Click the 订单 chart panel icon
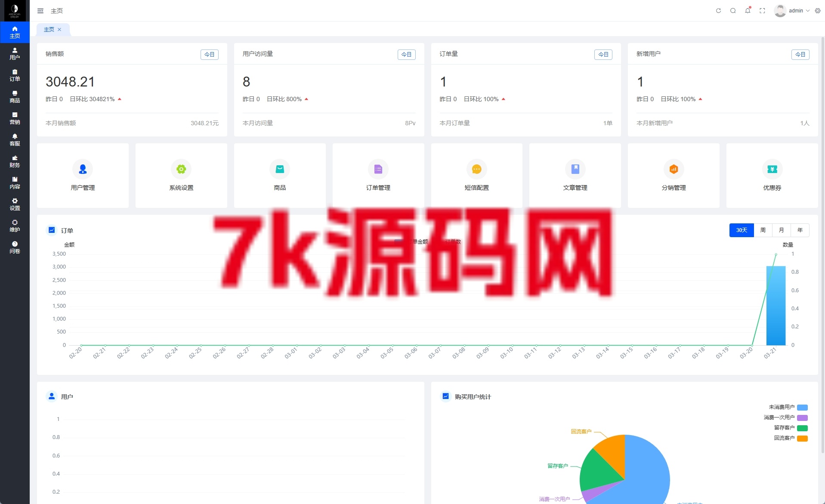Viewport: 825px width, 504px height. pos(52,230)
